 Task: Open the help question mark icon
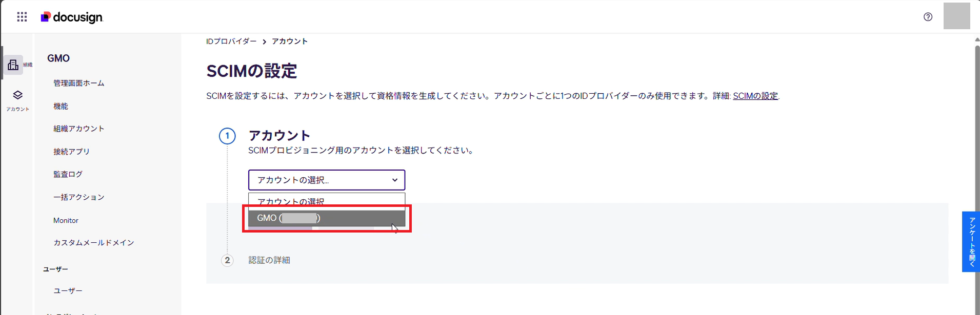(x=928, y=17)
